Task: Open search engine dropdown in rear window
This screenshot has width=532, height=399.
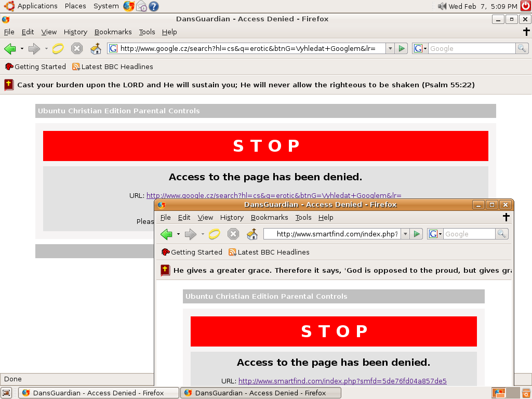Action: pyautogui.click(x=420, y=48)
